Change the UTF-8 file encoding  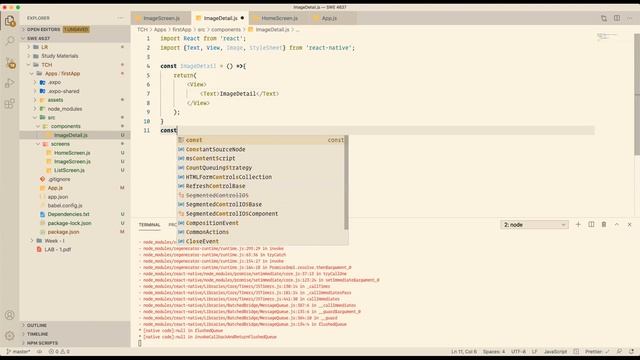tap(519, 351)
